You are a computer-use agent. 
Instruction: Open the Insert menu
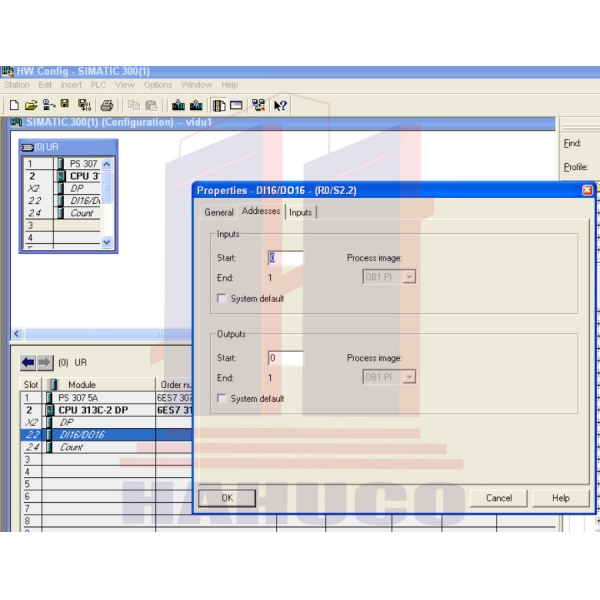click(71, 85)
